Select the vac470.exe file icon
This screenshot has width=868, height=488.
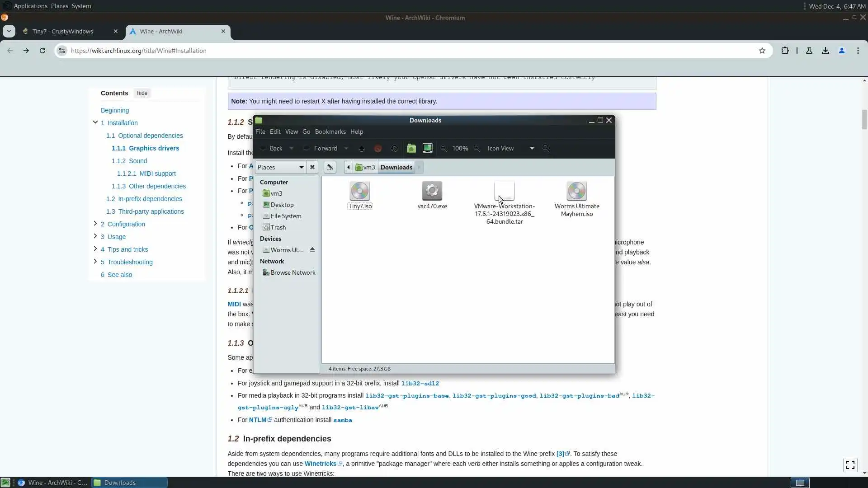[432, 192]
